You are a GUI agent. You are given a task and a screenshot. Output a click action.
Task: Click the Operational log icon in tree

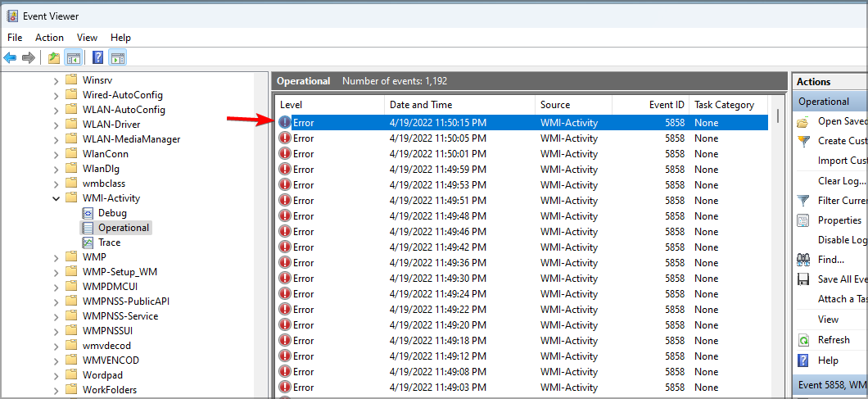88,228
